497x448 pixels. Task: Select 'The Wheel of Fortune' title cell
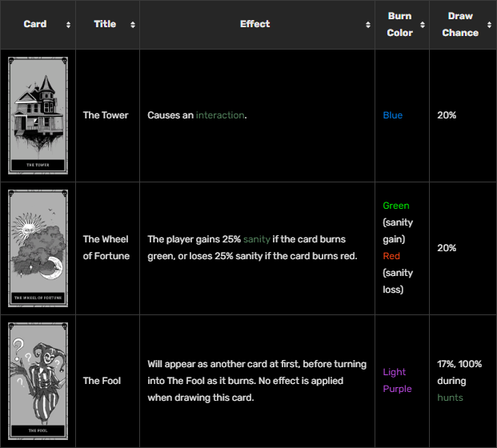[106, 247]
